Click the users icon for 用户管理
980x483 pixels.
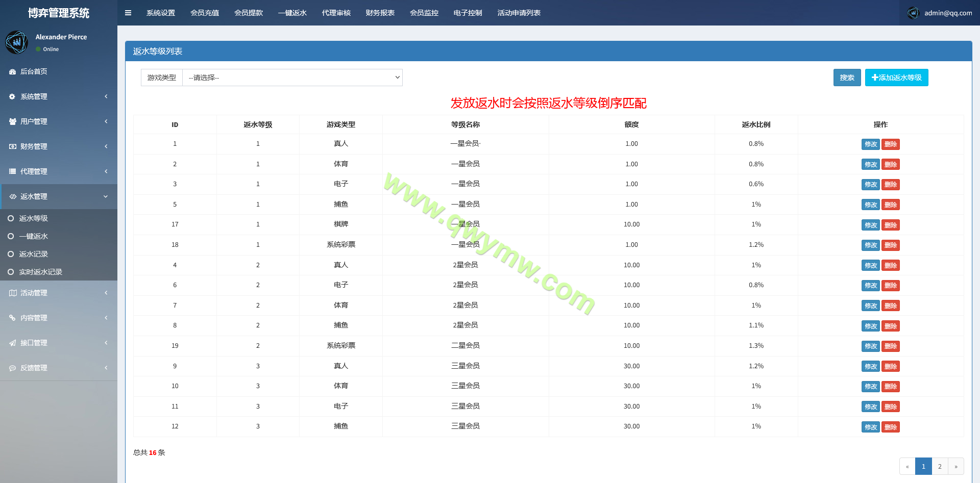12,122
